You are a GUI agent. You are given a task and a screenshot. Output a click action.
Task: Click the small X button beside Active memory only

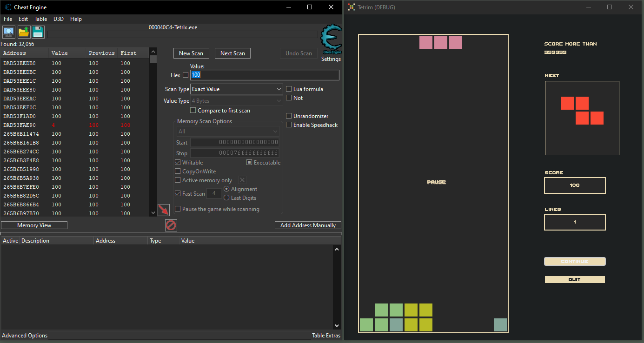[x=242, y=180]
